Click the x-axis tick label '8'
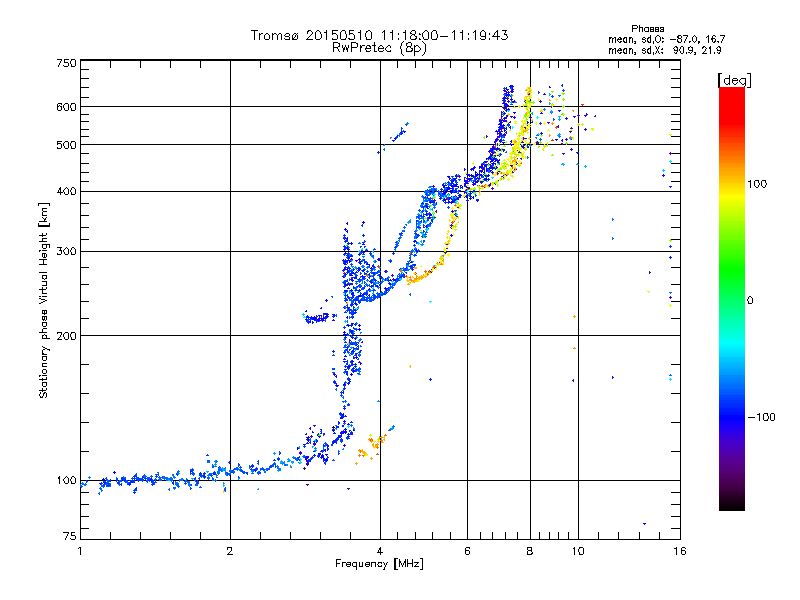This screenshot has height=600, width=800. [x=530, y=551]
